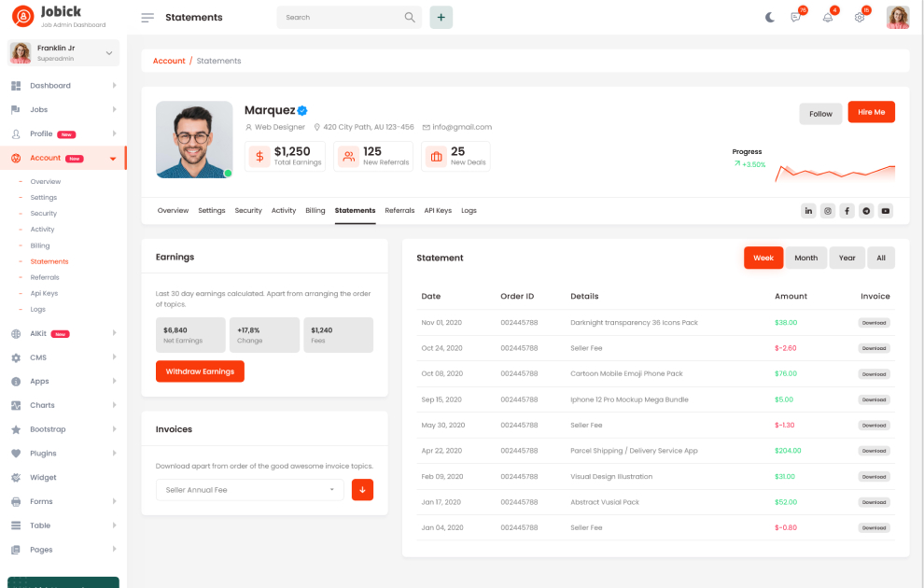Click the Withdraw Earnings button
The image size is (924, 588).
click(200, 371)
